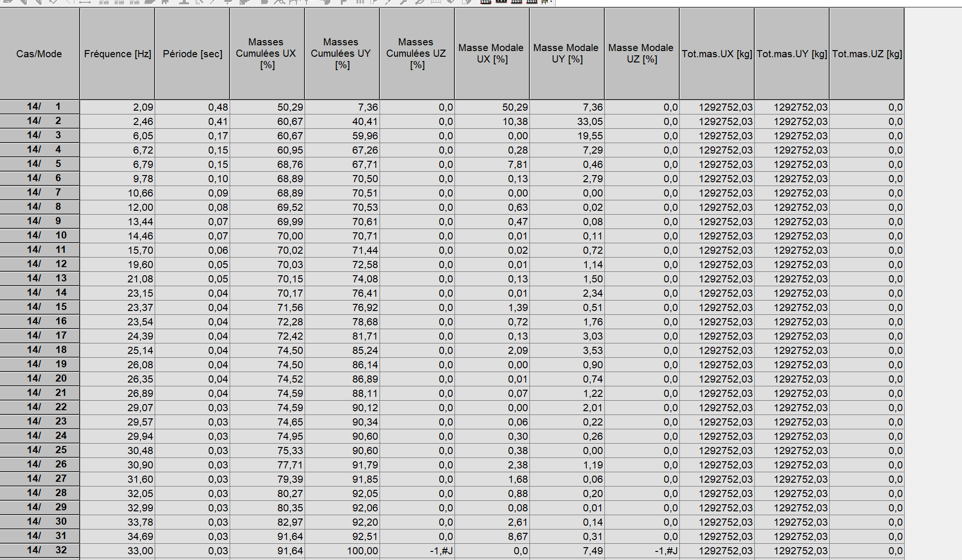The image size is (962, 560).
Task: Select row header 14/ 10
Action: tap(40, 236)
